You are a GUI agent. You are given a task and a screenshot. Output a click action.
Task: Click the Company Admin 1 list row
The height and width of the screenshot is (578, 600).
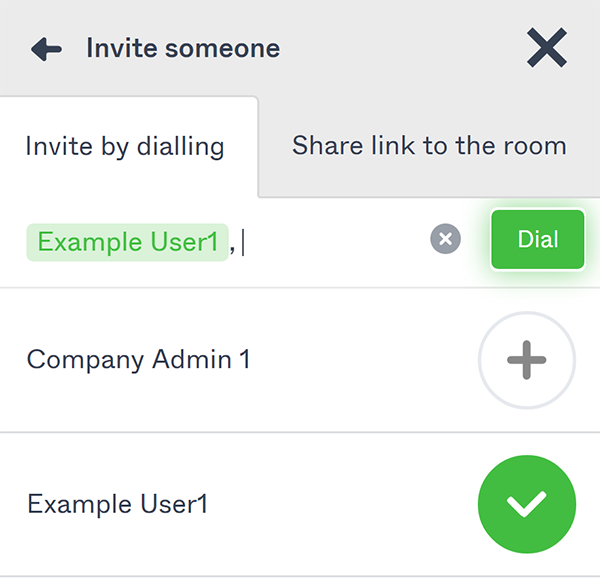(250, 360)
